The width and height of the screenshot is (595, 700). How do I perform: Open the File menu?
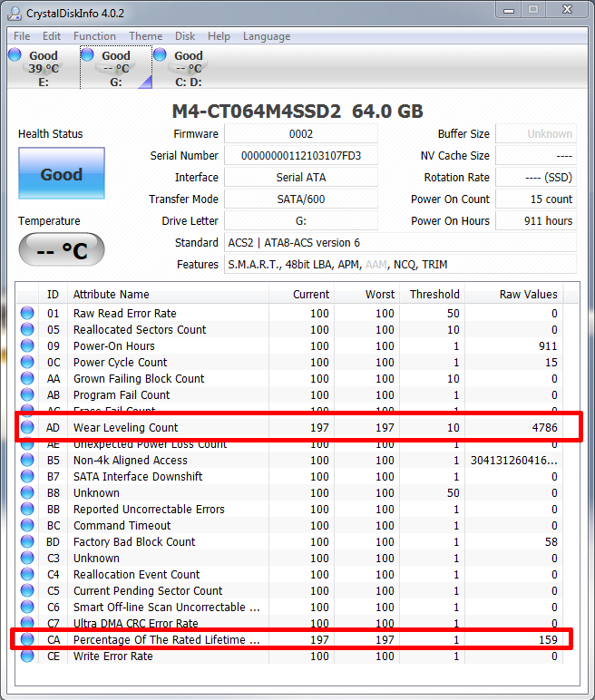point(22,36)
